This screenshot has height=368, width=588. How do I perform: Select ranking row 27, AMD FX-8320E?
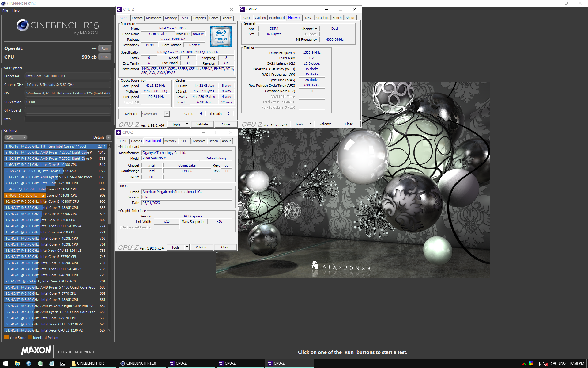pos(55,306)
